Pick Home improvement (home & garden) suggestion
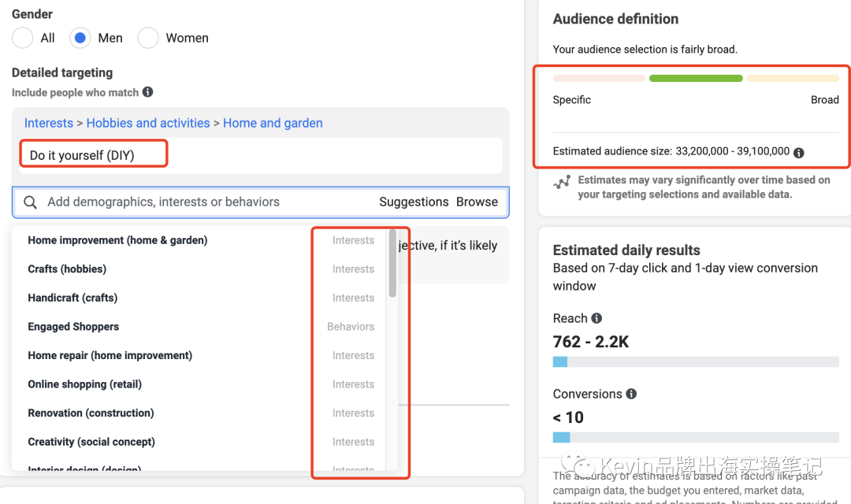 [117, 240]
